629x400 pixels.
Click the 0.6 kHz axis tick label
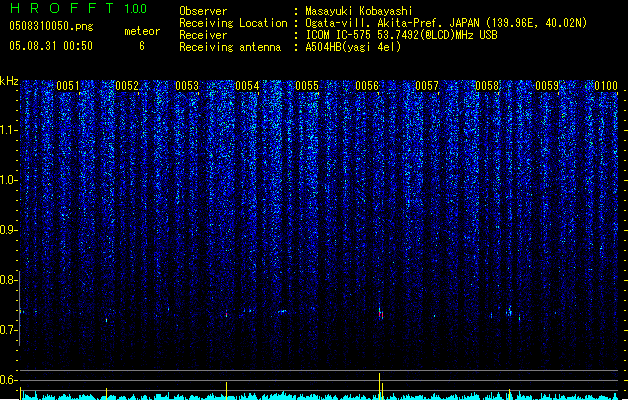[9, 380]
